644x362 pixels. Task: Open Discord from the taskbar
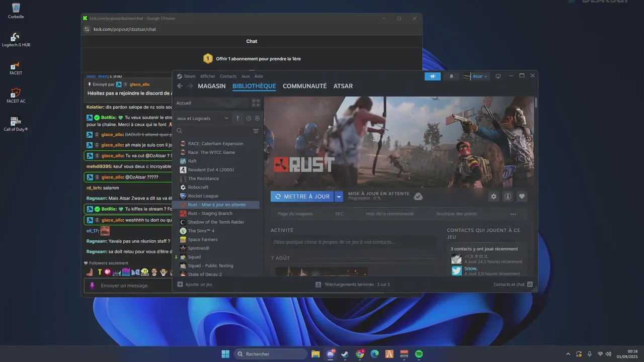[330, 354]
